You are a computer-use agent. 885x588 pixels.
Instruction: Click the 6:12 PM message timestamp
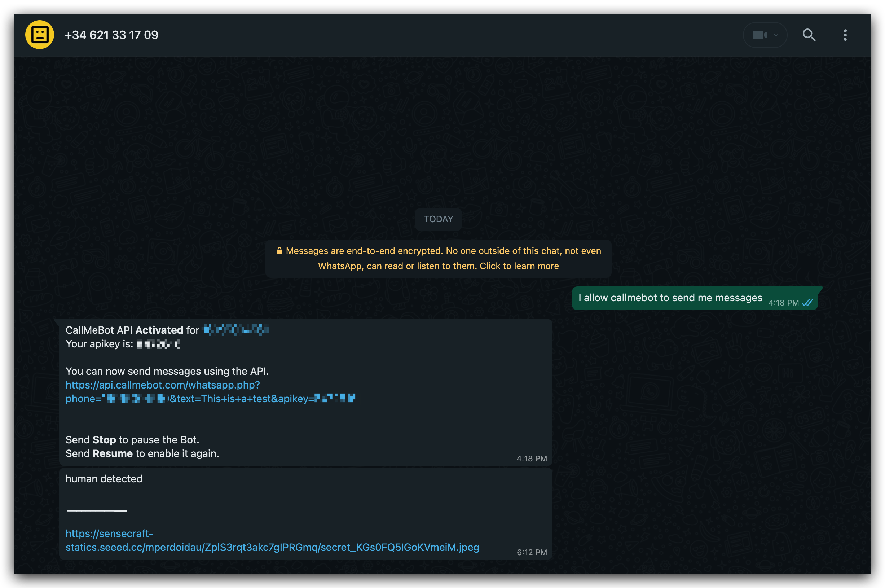532,552
